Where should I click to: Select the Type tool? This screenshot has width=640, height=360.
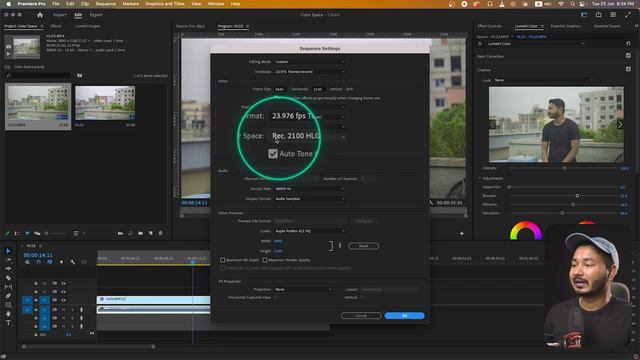tap(8, 323)
